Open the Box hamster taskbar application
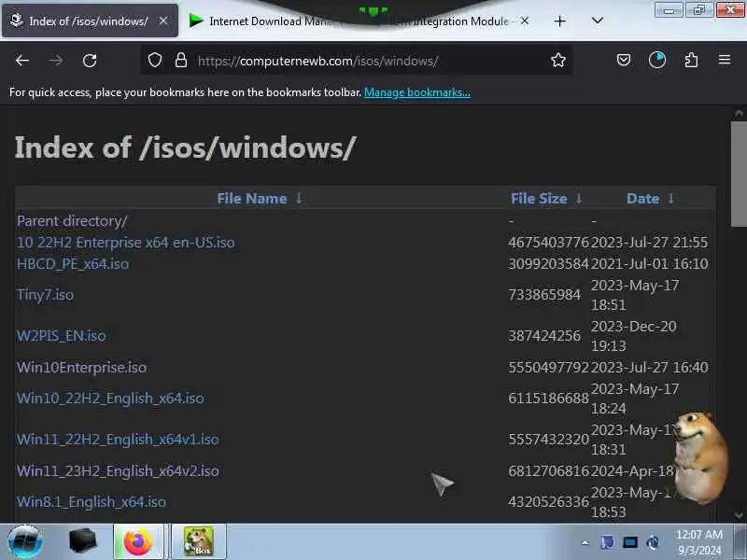 coord(199,541)
